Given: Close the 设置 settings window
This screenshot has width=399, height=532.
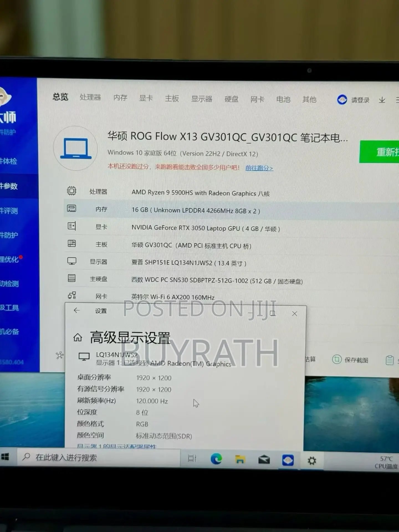Looking at the screenshot, I should pyautogui.click(x=295, y=314).
